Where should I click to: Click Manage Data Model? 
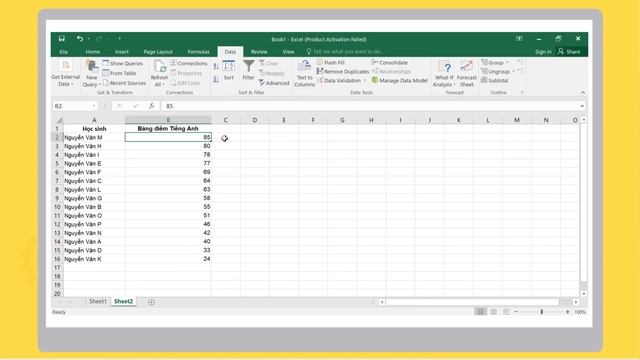click(x=400, y=80)
